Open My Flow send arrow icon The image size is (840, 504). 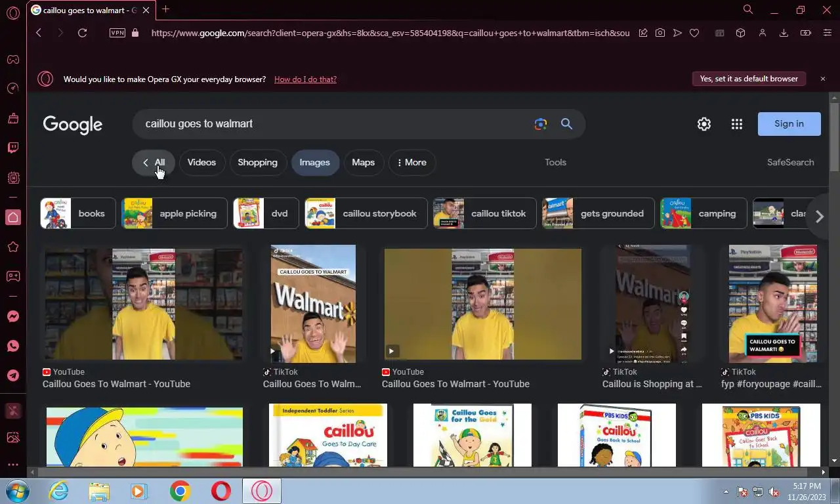point(677,33)
